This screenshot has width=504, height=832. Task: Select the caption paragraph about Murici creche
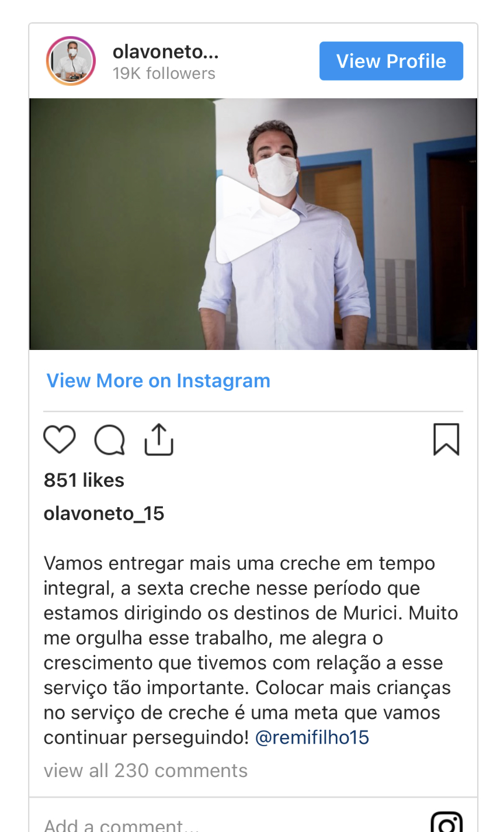(251, 650)
